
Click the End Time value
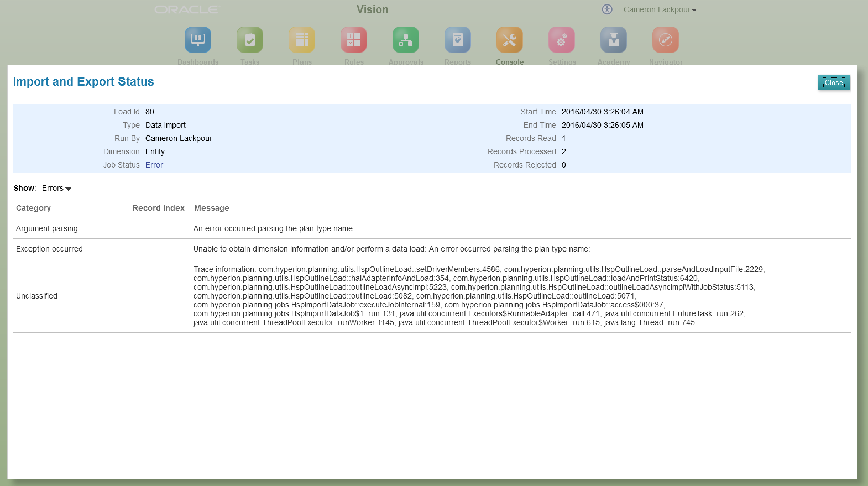pos(603,125)
